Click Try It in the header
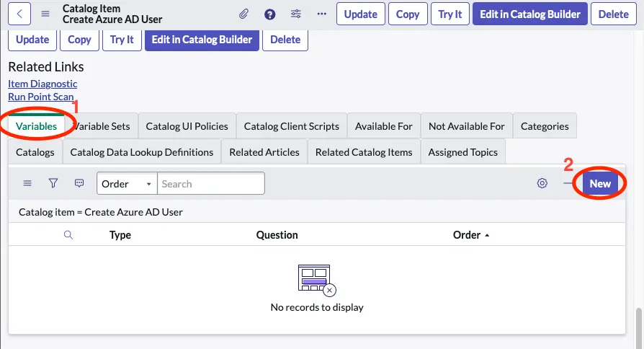The image size is (644, 349). (x=450, y=14)
